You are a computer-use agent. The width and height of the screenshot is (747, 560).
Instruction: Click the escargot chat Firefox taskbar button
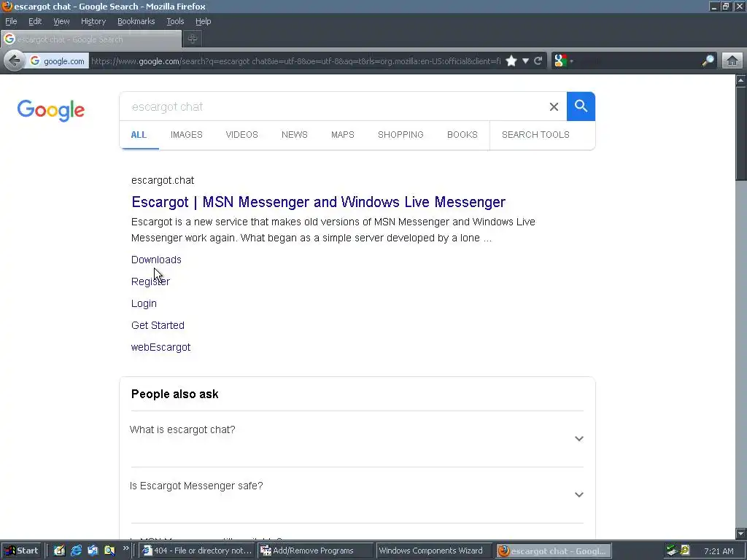click(553, 551)
